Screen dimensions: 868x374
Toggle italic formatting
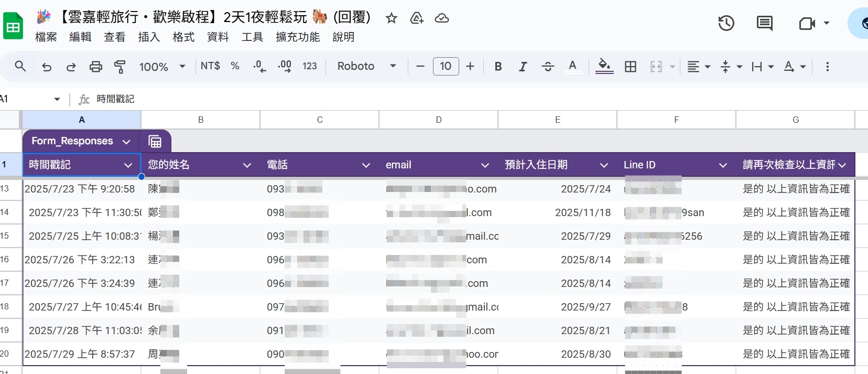point(523,67)
